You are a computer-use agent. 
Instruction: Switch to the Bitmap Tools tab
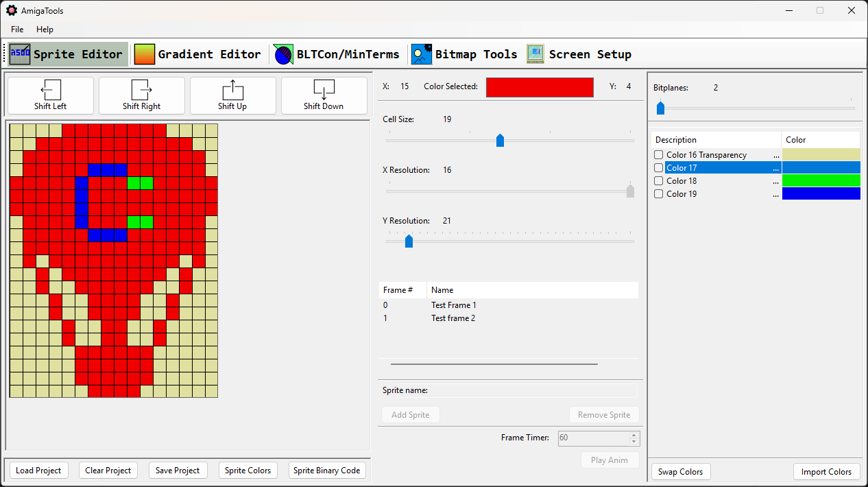(x=465, y=54)
